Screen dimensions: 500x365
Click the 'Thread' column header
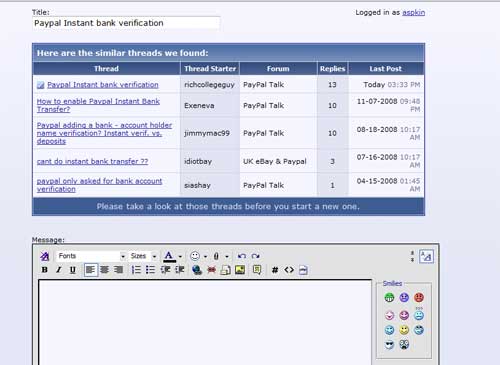pos(106,69)
